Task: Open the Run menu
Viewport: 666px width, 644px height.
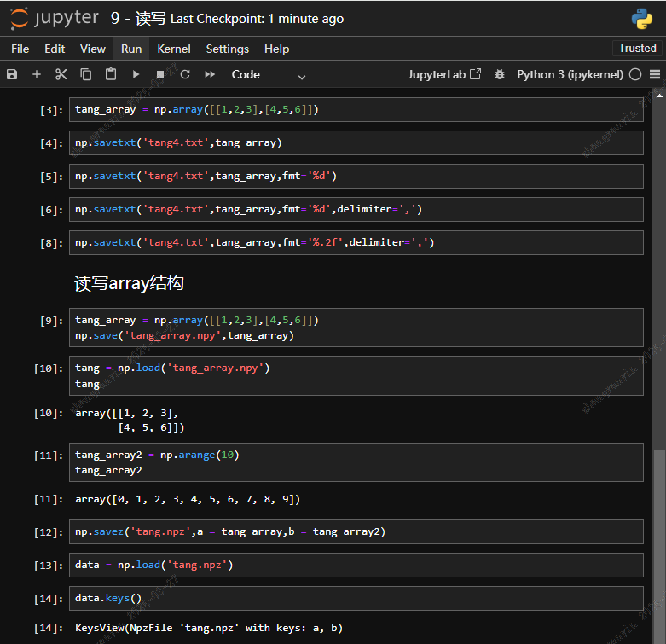Action: [131, 49]
